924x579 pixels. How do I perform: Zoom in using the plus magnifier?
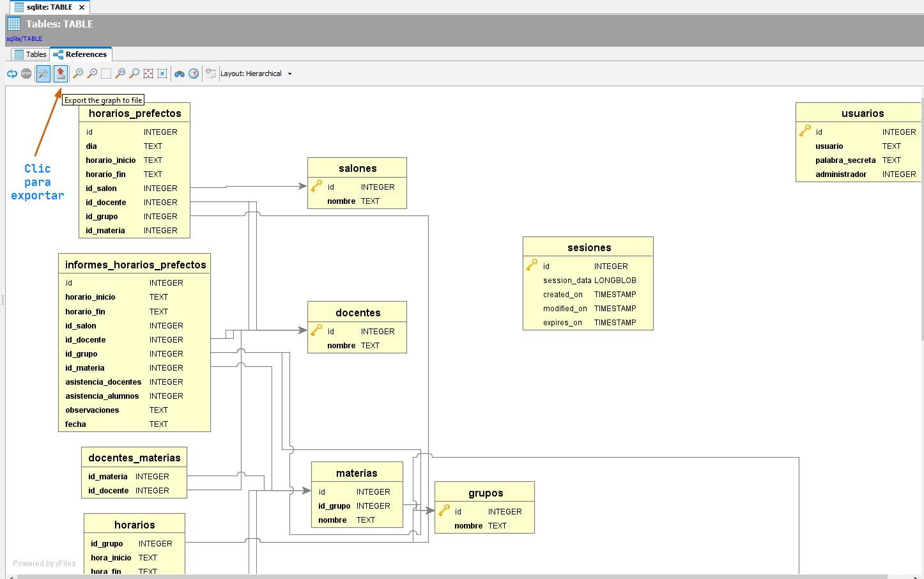(77, 74)
